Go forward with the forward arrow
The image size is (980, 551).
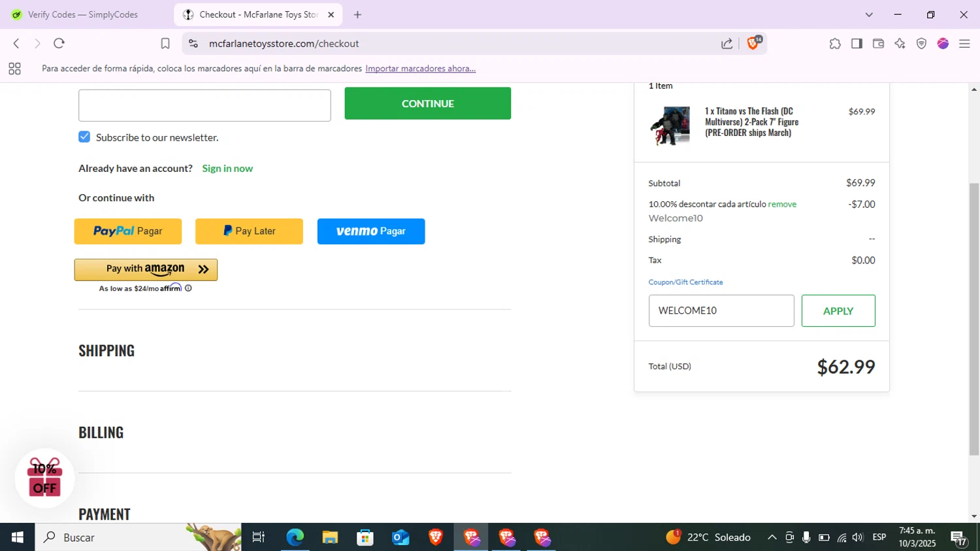(37, 43)
